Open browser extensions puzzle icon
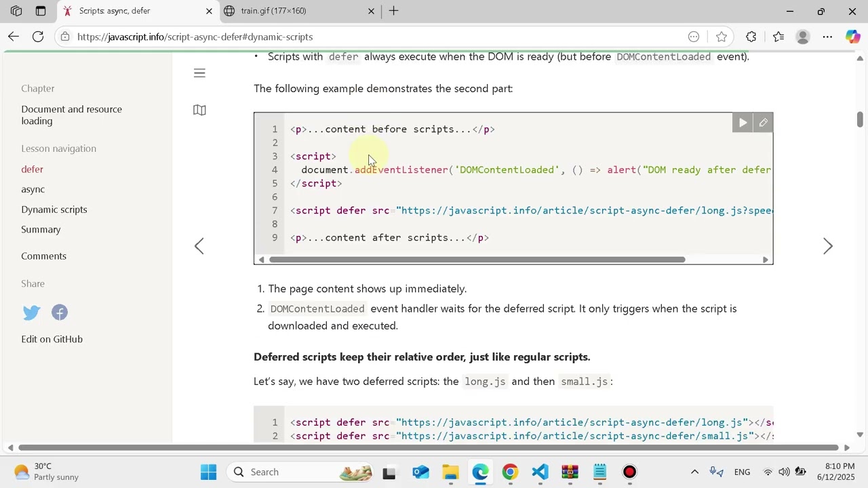The image size is (868, 488). click(751, 37)
